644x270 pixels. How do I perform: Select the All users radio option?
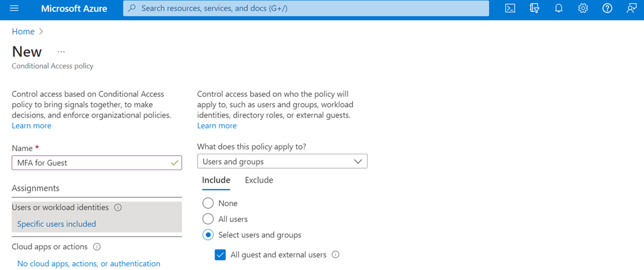point(208,219)
